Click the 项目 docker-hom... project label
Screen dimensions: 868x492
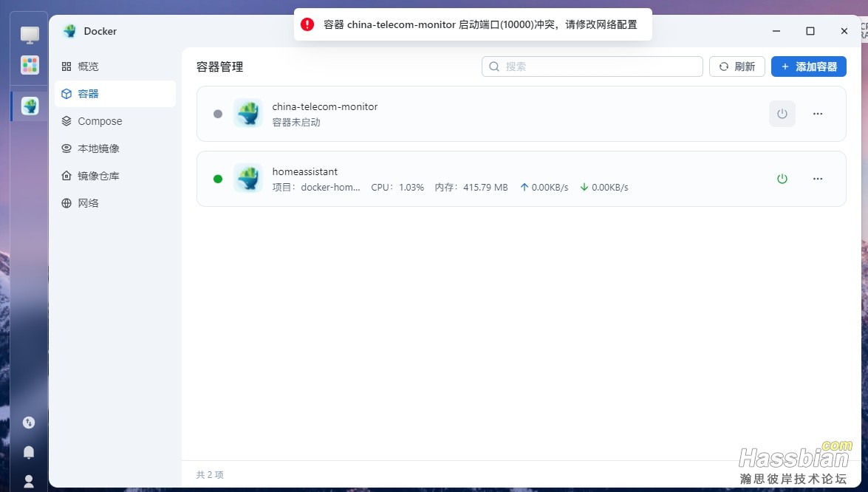pyautogui.click(x=316, y=187)
